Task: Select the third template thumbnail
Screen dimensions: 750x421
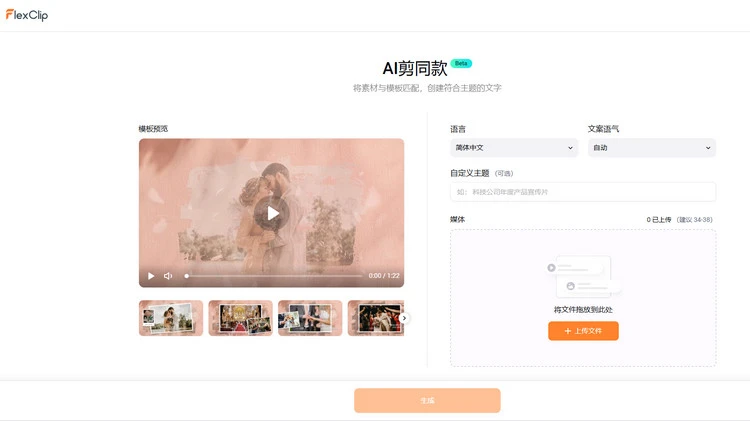Action: [x=310, y=318]
